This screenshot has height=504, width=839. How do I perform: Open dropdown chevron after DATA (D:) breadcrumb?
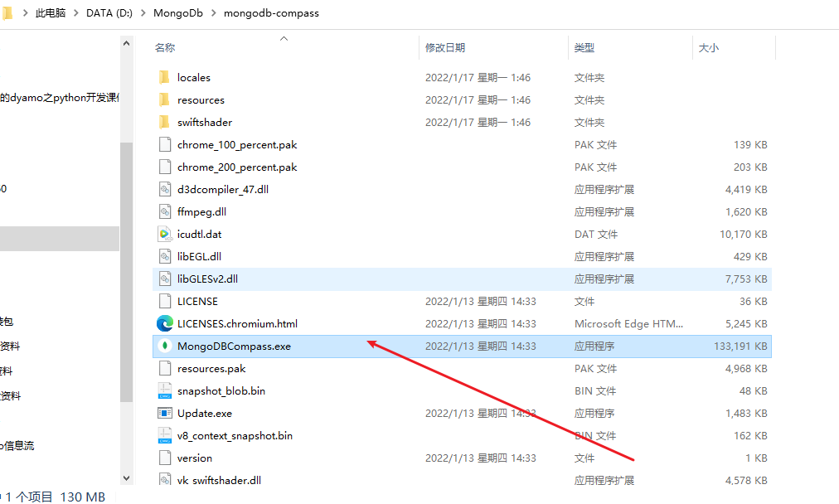point(143,13)
